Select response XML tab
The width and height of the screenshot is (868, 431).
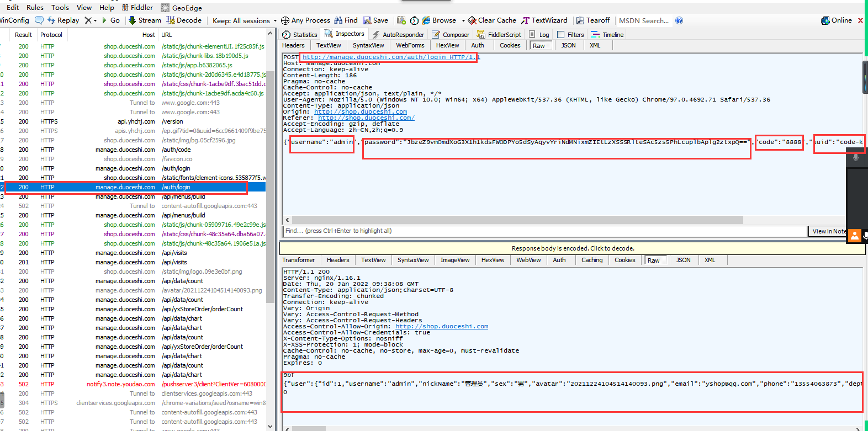click(x=710, y=260)
